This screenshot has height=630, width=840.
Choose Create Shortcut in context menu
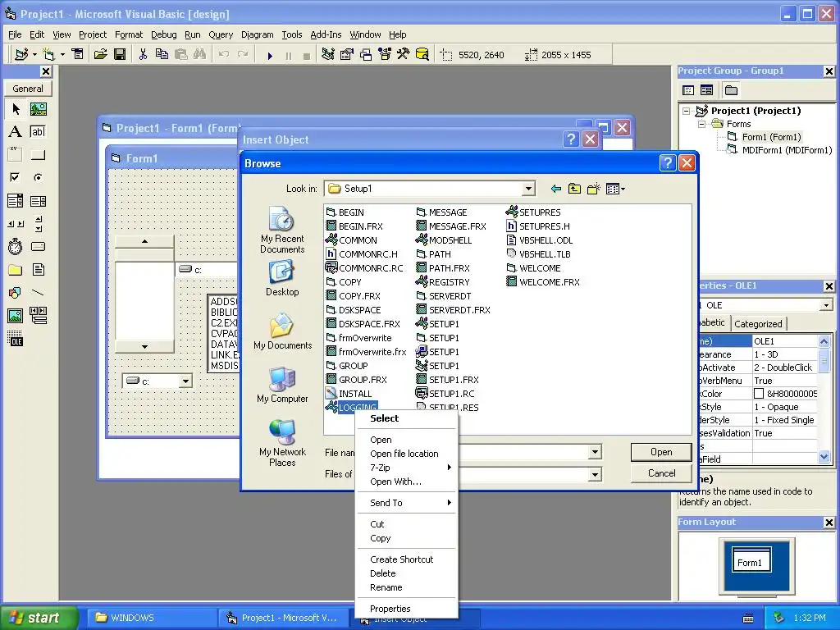tap(407, 559)
